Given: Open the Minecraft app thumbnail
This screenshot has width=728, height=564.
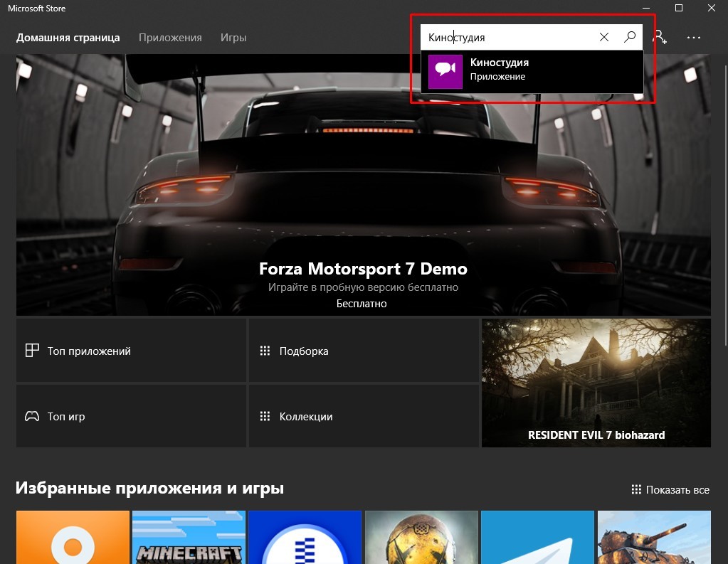Looking at the screenshot, I should pyautogui.click(x=189, y=537).
